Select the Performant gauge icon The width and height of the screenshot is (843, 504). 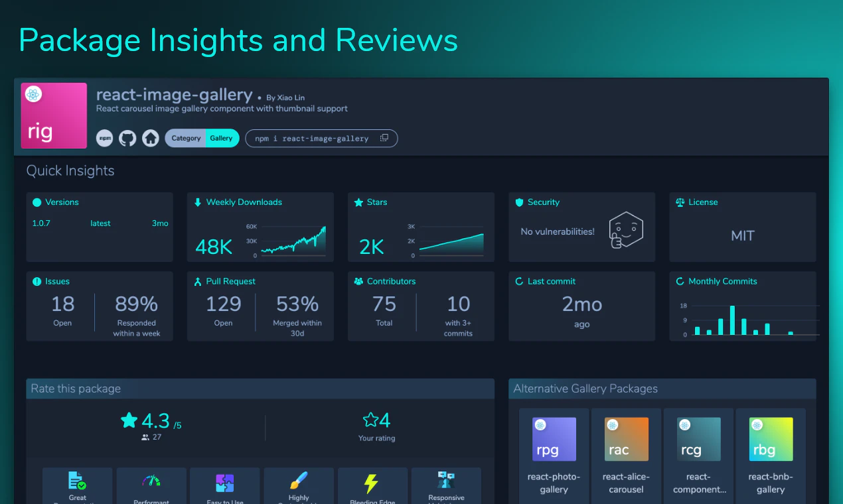[x=151, y=481]
